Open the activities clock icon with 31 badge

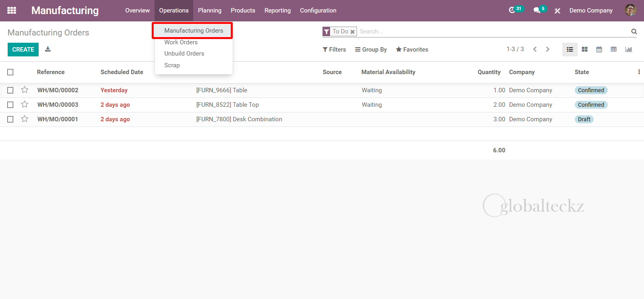(x=516, y=10)
